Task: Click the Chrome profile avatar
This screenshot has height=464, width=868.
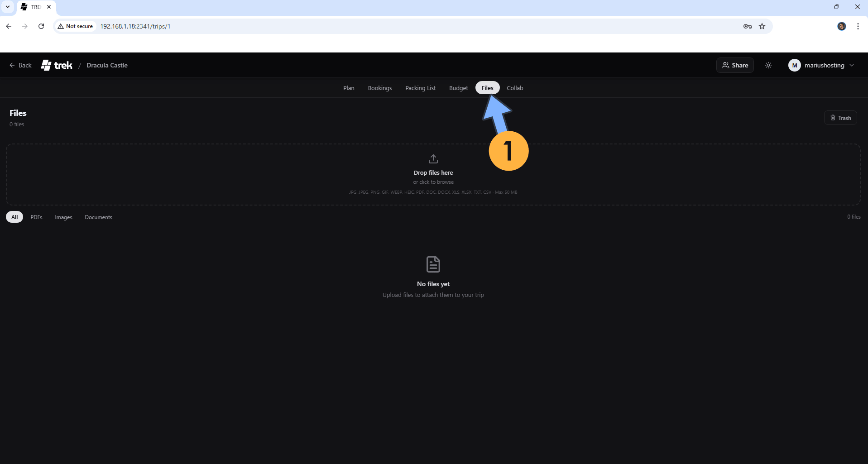Action: [841, 26]
